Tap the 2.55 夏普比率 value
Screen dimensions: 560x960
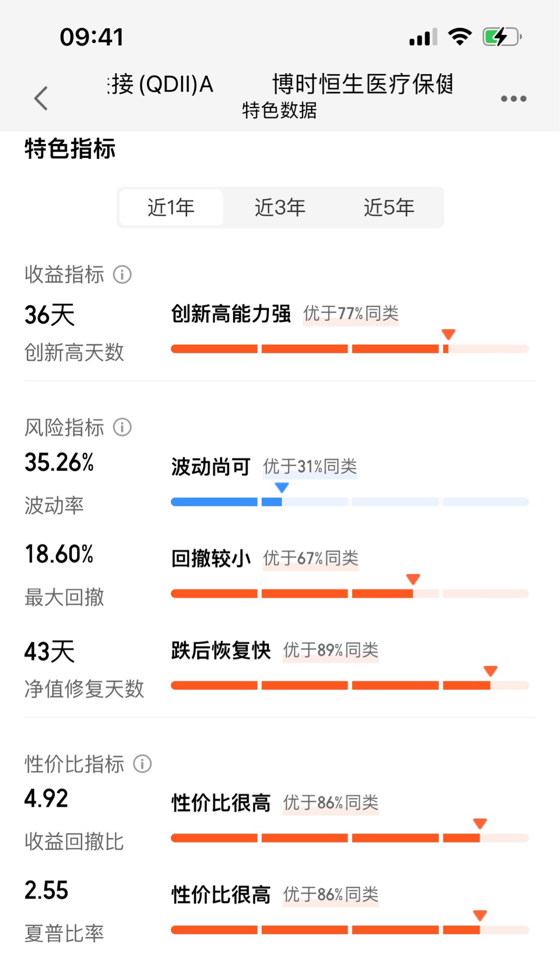[46, 890]
